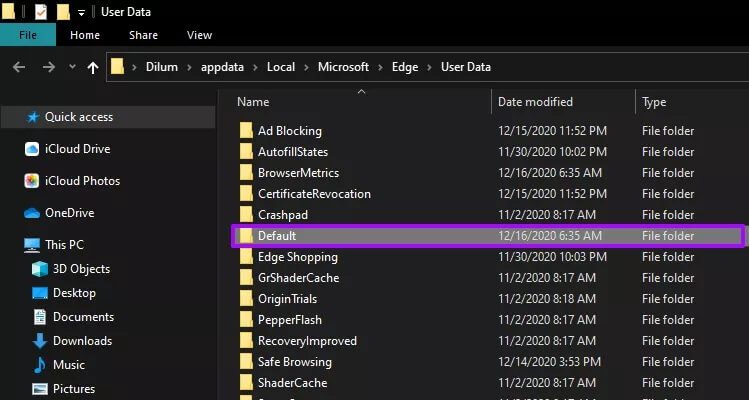Select Quick access in navigation pane
Viewport: 749px width, 400px height.
[x=108, y=117]
